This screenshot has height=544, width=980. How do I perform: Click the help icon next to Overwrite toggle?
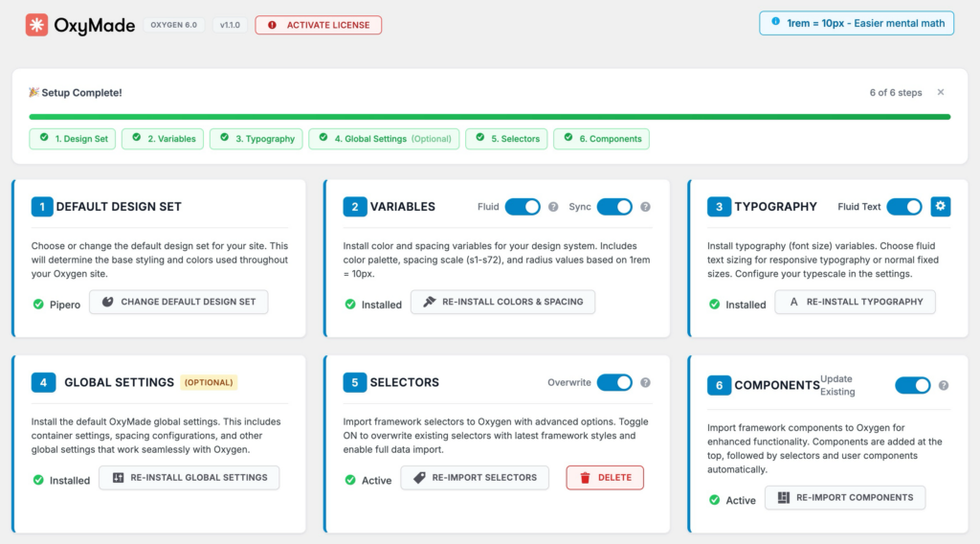click(645, 383)
